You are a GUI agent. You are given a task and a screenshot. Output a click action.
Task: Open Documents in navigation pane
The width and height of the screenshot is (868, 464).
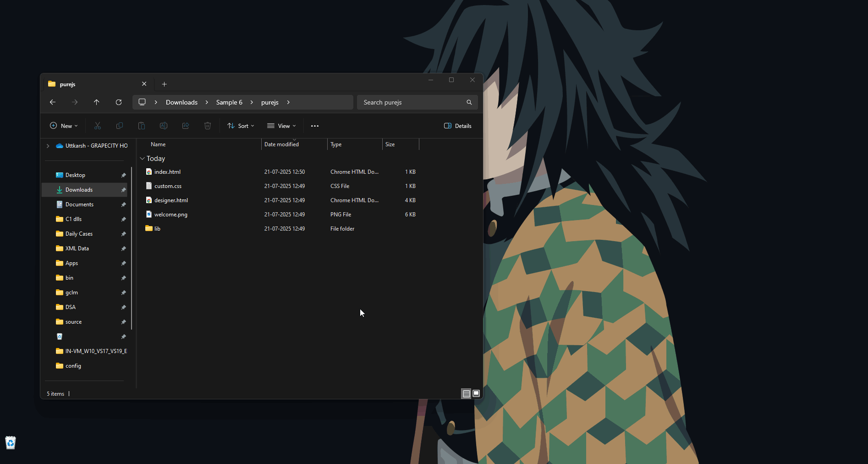pos(84,204)
